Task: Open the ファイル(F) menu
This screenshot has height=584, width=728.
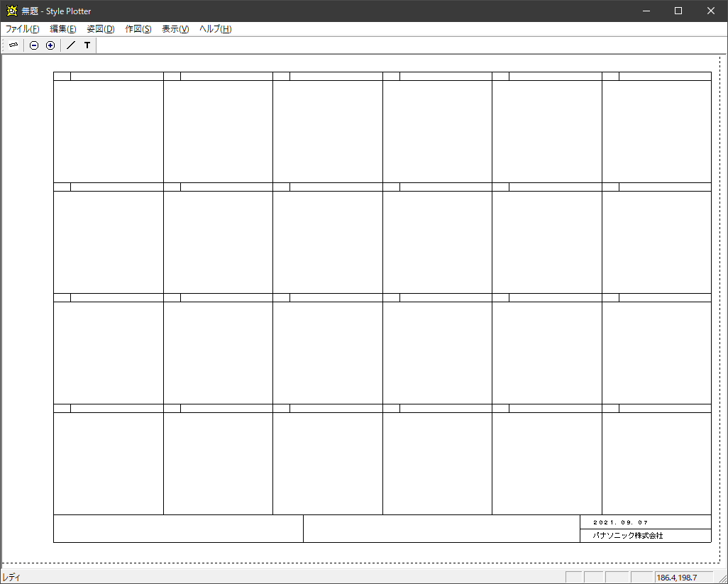Action: [x=23, y=29]
